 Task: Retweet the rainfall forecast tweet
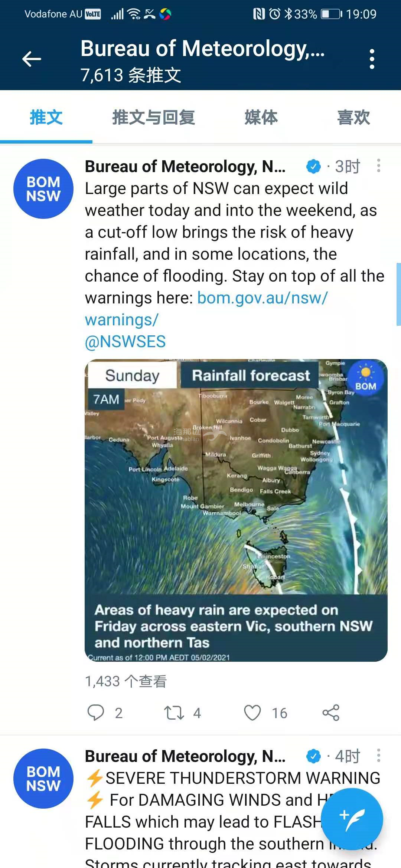[x=174, y=713]
